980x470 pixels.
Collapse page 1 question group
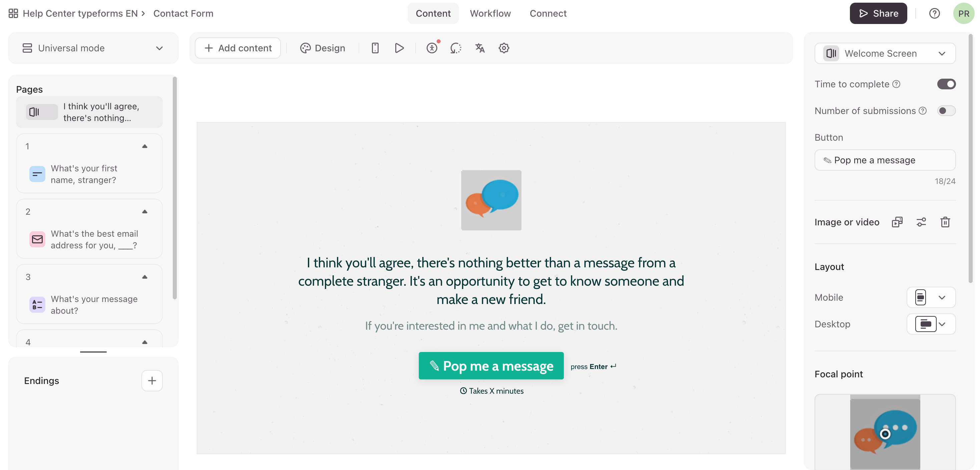[144, 146]
